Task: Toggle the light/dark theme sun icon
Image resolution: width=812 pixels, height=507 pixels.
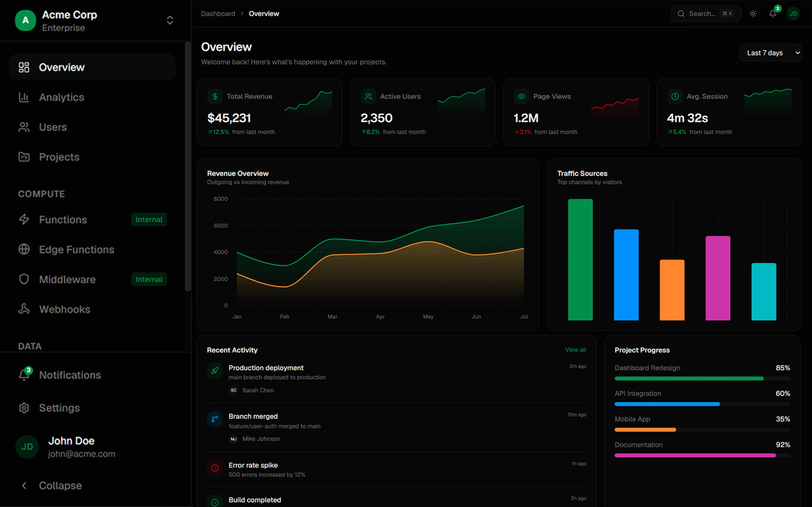Action: [x=753, y=14]
